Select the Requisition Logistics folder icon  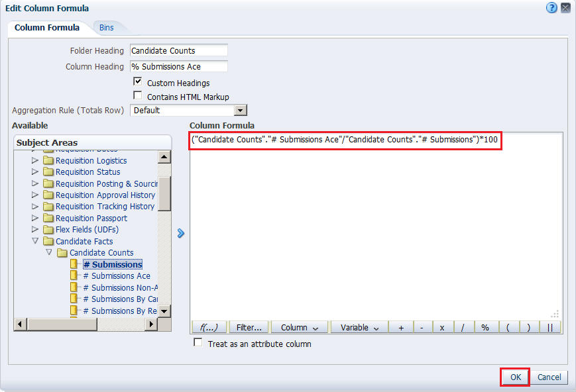point(48,160)
